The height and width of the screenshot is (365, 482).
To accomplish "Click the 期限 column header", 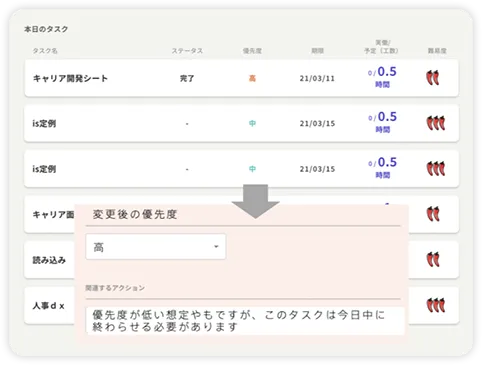I will point(317,51).
